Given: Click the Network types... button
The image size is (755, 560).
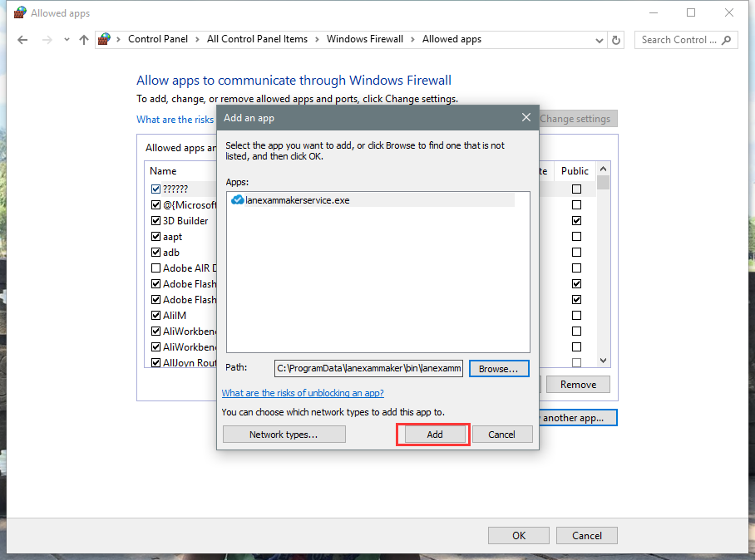Looking at the screenshot, I should [x=284, y=435].
